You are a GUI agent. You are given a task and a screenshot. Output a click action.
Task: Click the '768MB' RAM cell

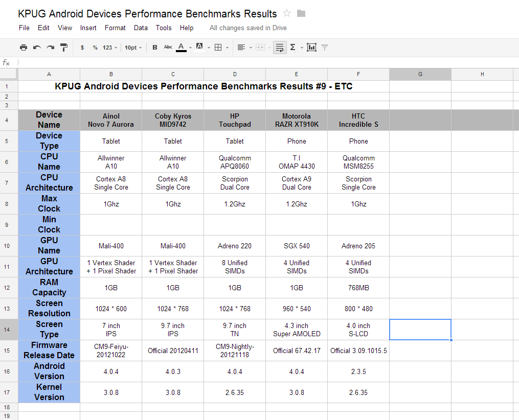358,288
